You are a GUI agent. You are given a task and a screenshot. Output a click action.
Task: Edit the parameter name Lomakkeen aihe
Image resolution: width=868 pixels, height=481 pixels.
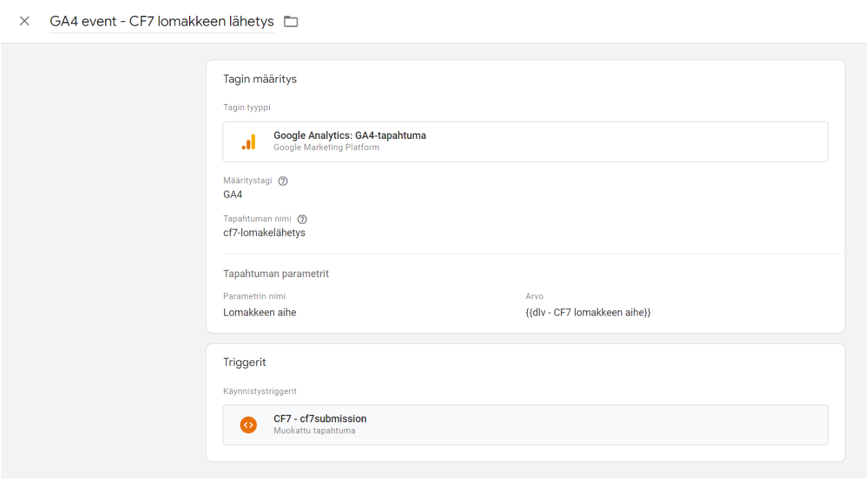click(x=259, y=312)
